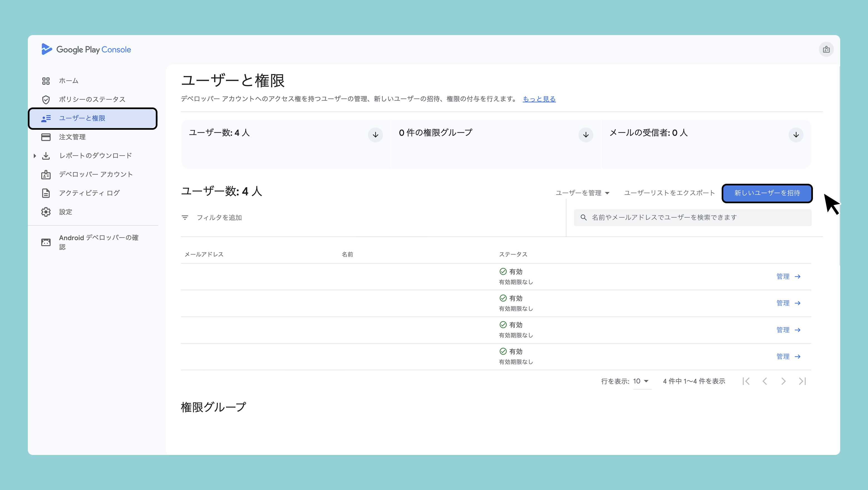Screen dimensions: 868x490
Task: Click the ポリシーのステータス shield icon
Action: [x=46, y=99]
